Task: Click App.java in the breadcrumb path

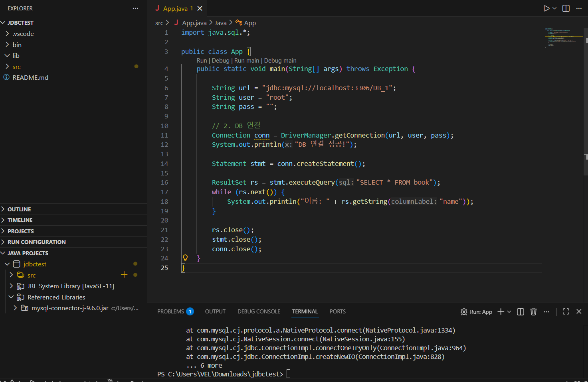Action: 194,23
